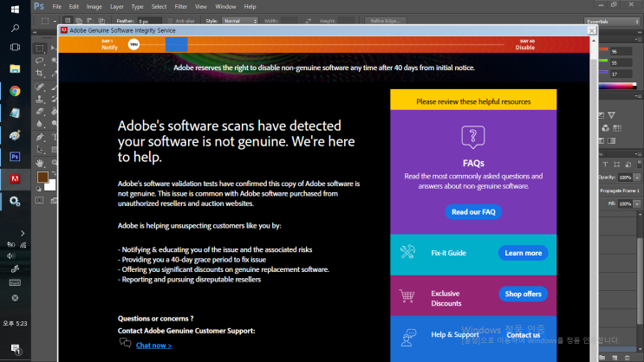
Task: Swap foreground and background colors
Action: [x=54, y=173]
